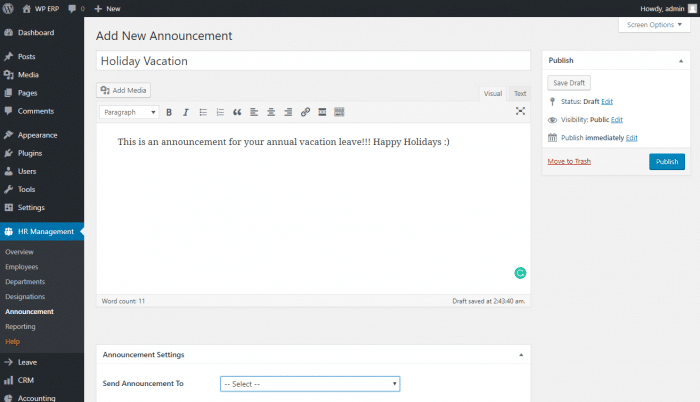This screenshot has height=402, width=700.
Task: Go to Designations submenu
Action: (x=25, y=297)
